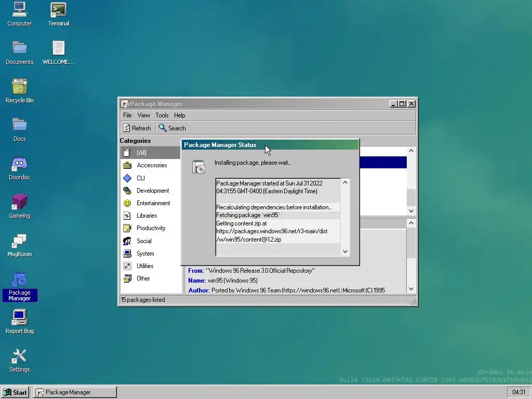Click the highlighted package row in list
532x399 pixels.
point(383,162)
